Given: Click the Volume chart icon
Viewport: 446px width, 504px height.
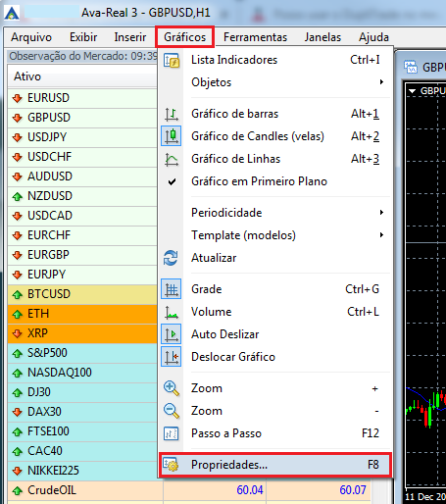Looking at the screenshot, I should 172,312.
